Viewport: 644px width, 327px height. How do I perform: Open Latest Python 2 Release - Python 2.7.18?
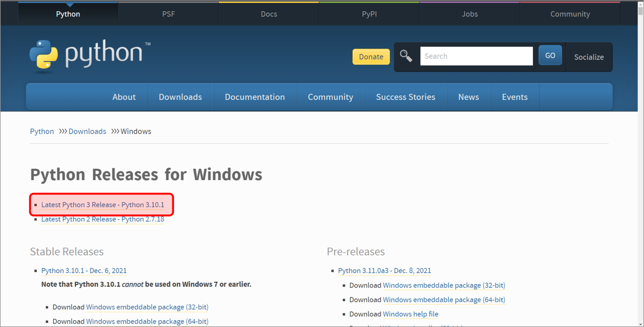pos(103,219)
